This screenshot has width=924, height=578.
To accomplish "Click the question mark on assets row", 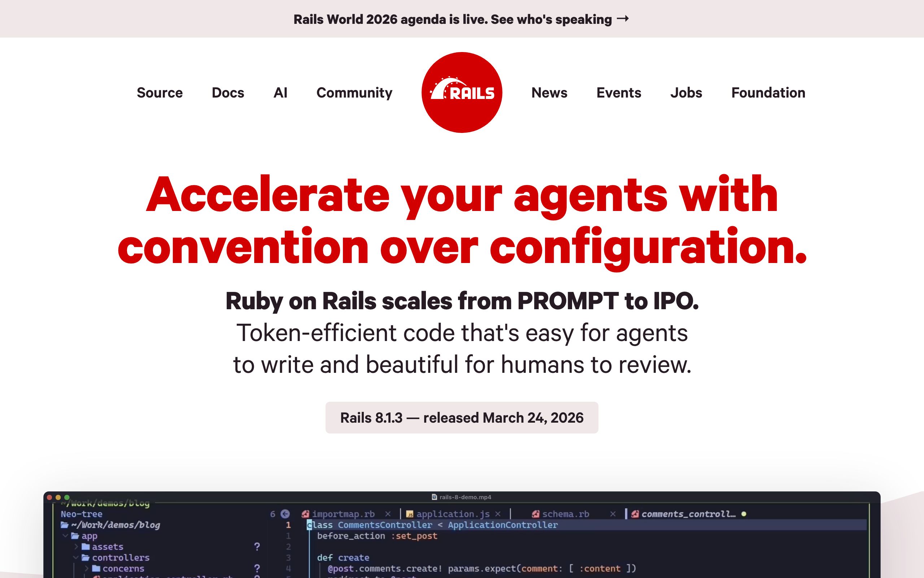I will [257, 547].
